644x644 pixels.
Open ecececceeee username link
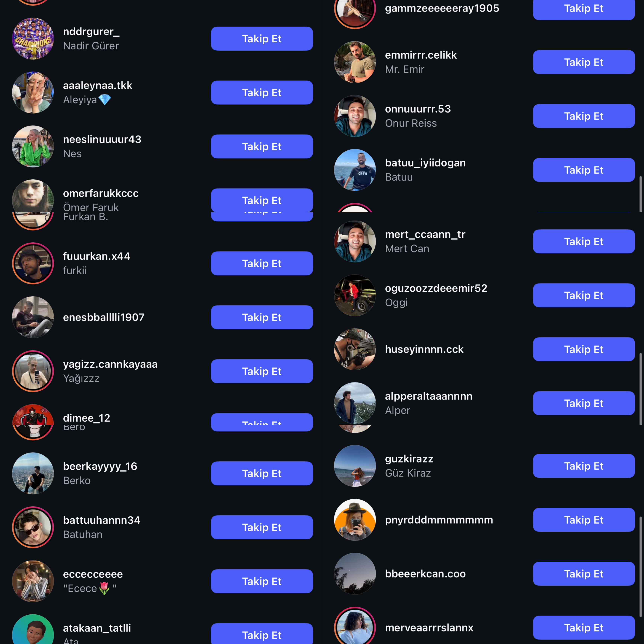93,574
